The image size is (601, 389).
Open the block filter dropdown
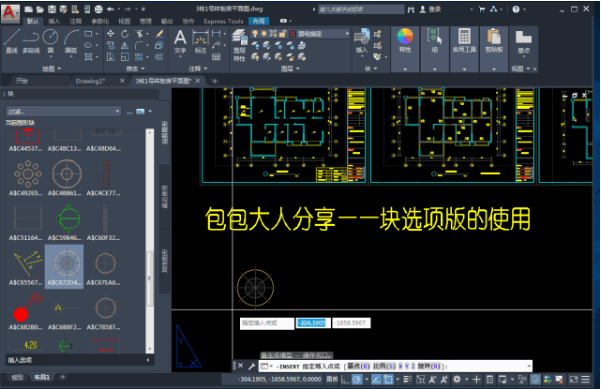point(63,112)
